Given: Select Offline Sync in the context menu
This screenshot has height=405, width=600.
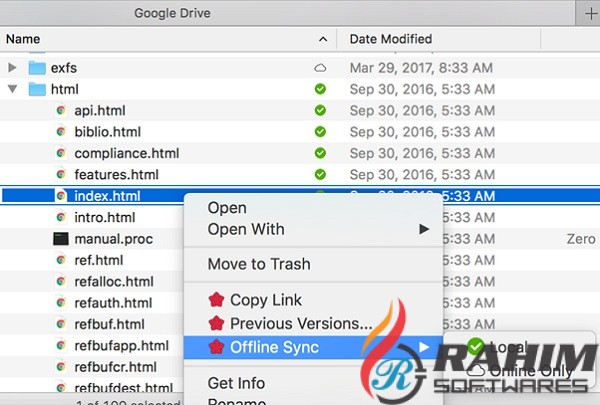Looking at the screenshot, I should pos(313,347).
